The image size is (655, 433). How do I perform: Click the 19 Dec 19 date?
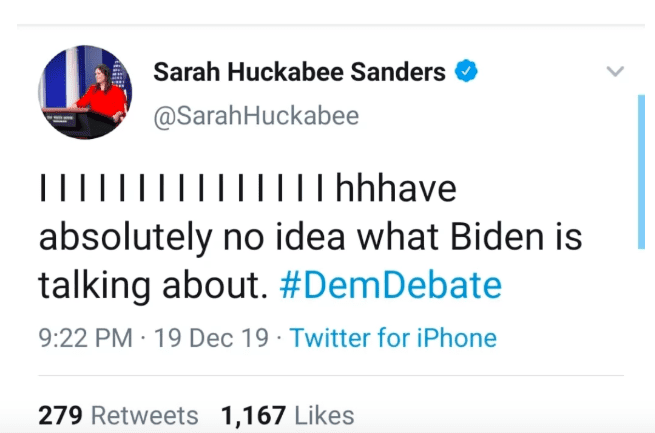211,338
